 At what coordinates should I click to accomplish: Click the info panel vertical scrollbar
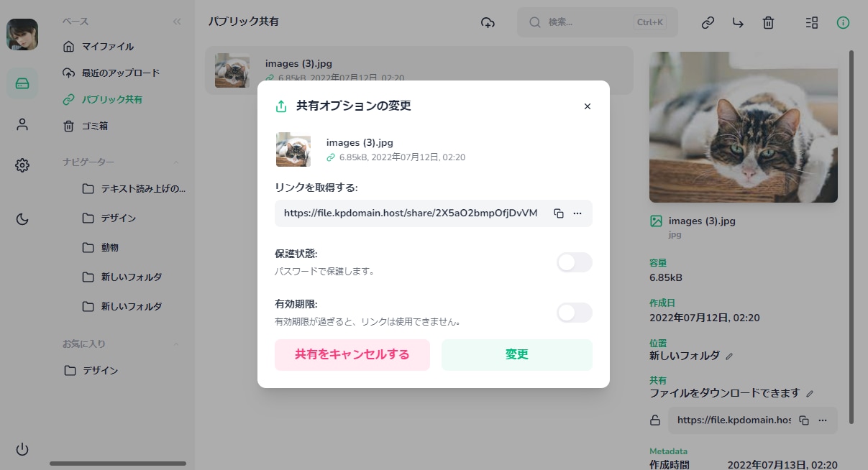853,236
